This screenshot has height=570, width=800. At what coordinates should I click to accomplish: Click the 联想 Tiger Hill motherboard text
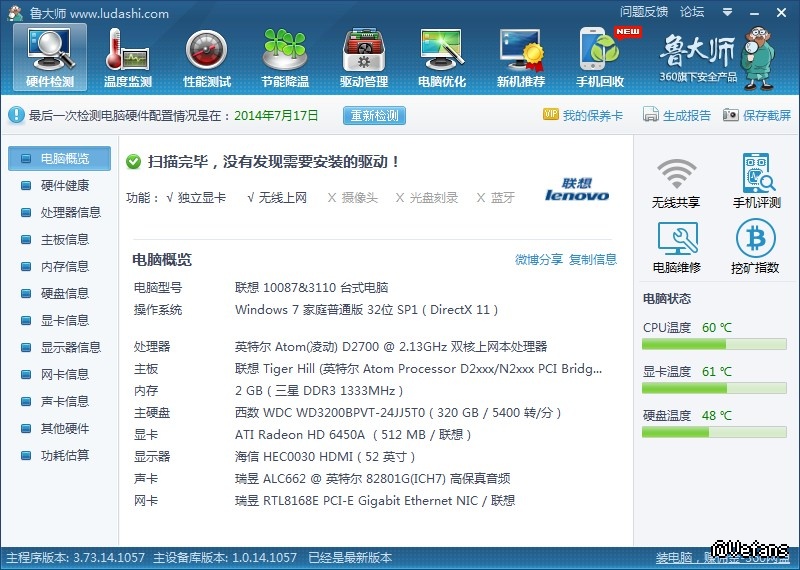point(418,369)
